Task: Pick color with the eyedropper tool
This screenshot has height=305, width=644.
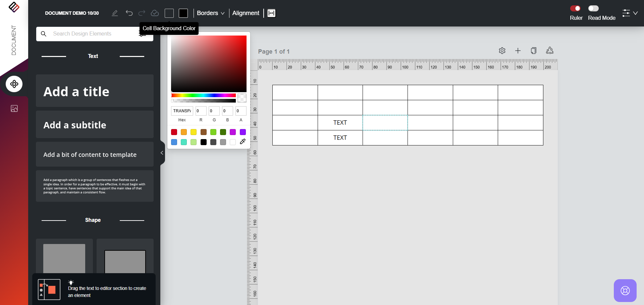Action: (243, 142)
